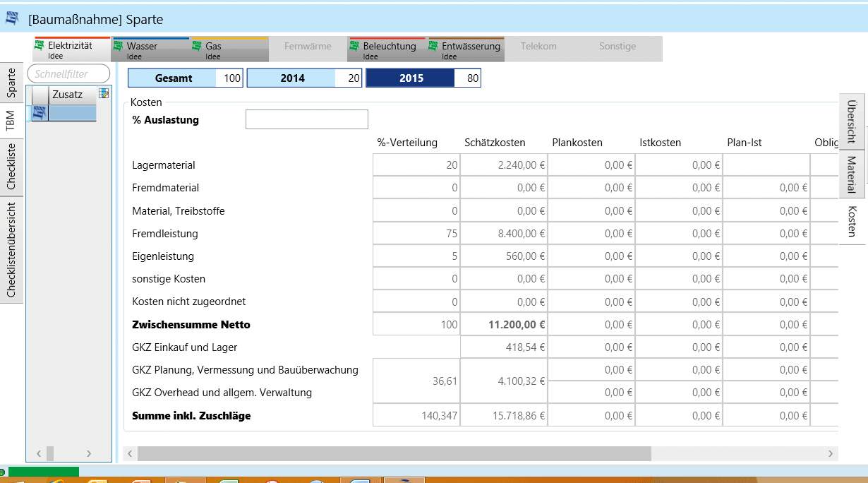Select the highlighted row icon under Zusatz

click(x=40, y=112)
